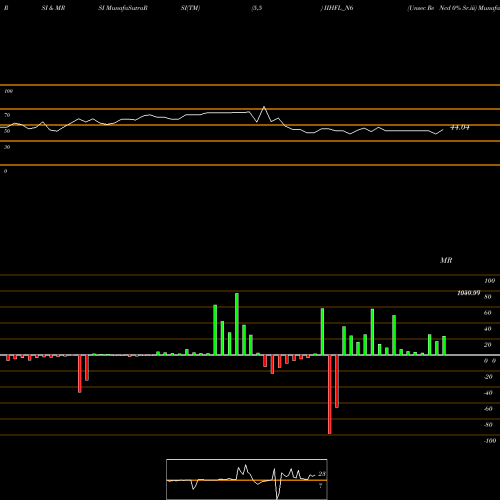
Task: Click the 50 label on RSI axis
Action: pyautogui.click(x=7, y=131)
